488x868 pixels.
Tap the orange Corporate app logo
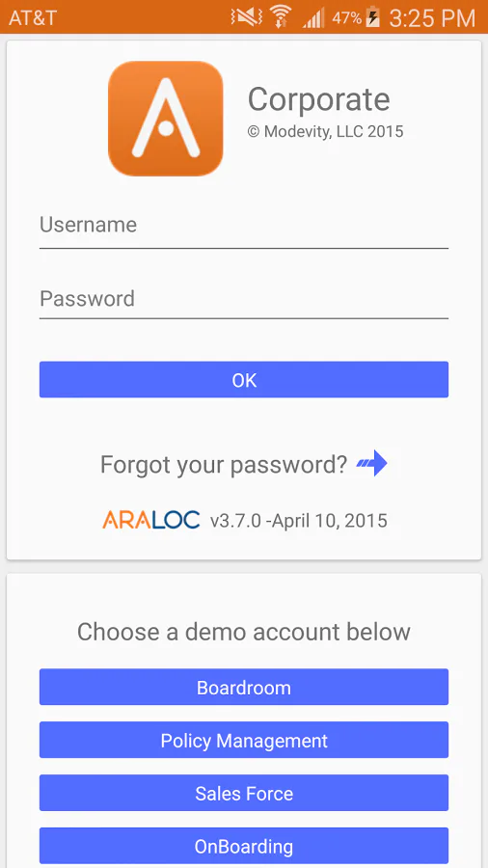[x=166, y=119]
